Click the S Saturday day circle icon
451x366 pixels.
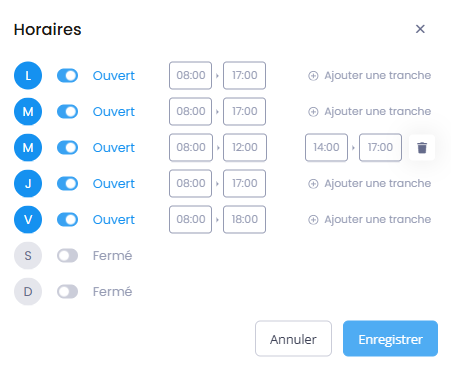(x=28, y=256)
